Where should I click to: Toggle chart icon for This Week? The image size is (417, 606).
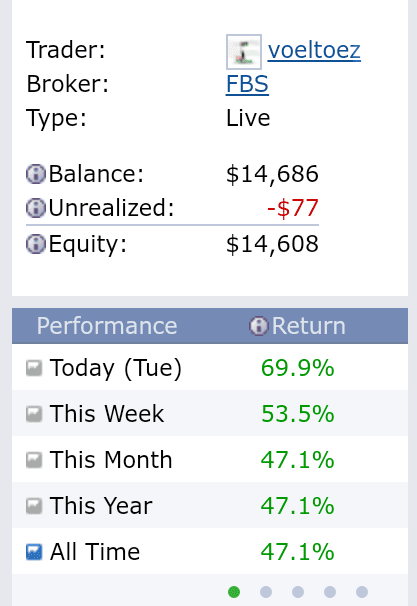pyautogui.click(x=34, y=414)
